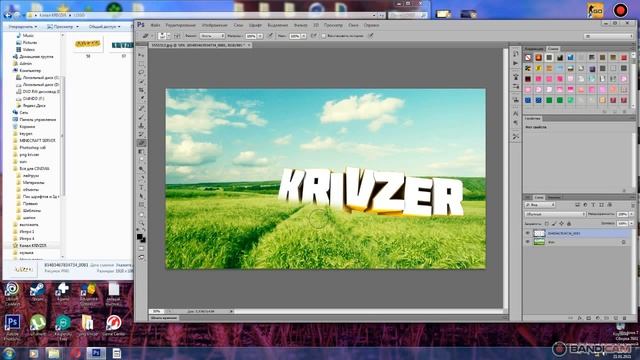Toggle lock transparent pixels
The height and width of the screenshot is (360, 640).
pos(547,224)
